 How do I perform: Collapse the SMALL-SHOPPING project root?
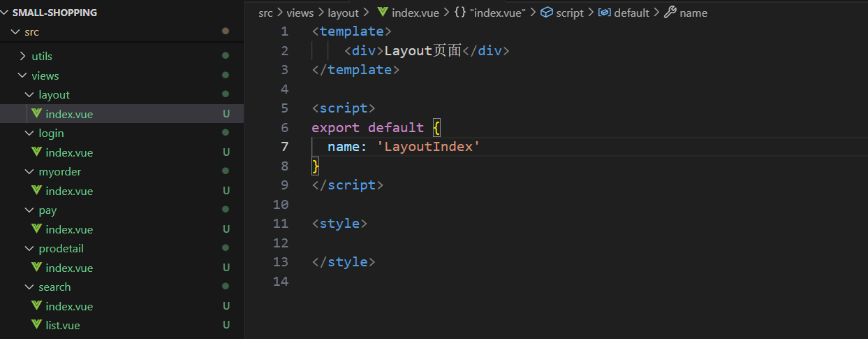6,13
